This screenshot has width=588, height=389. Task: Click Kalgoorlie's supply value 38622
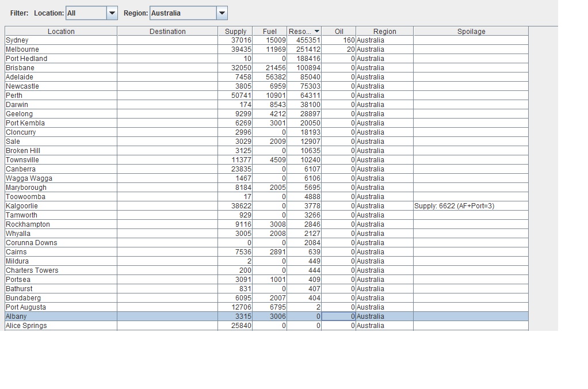(241, 206)
